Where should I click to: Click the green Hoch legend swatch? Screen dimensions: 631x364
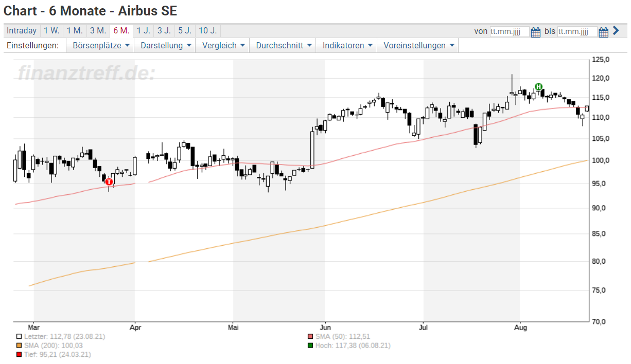tap(310, 345)
